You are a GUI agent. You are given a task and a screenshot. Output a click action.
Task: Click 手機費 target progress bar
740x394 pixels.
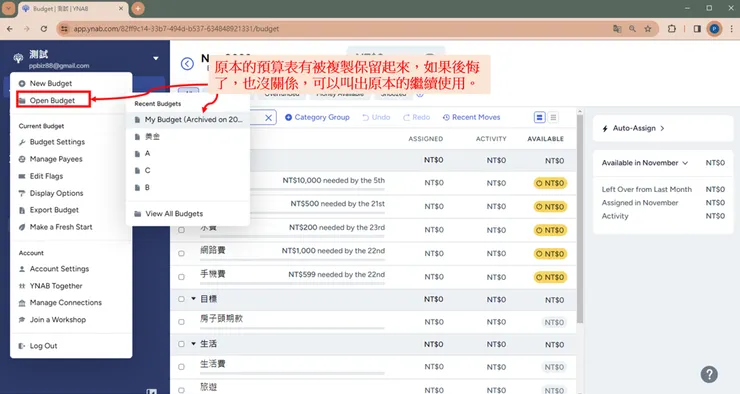click(293, 284)
